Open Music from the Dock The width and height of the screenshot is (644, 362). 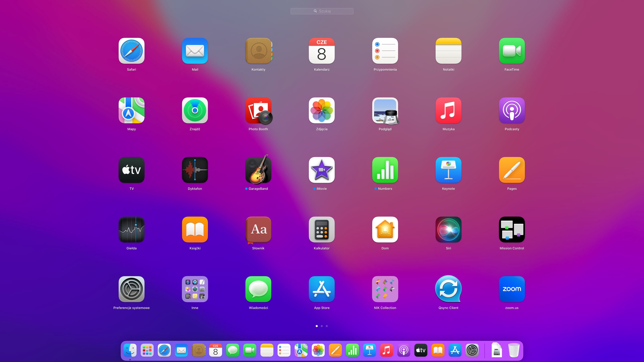(387, 350)
